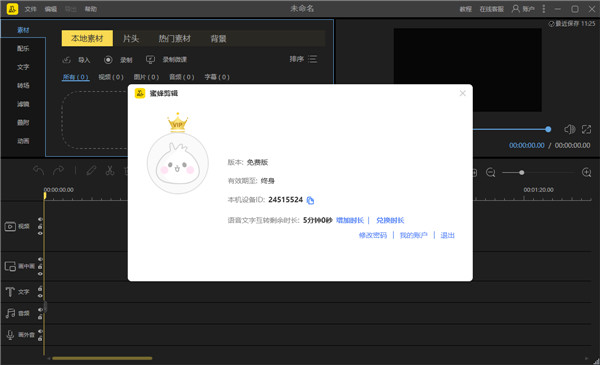Image resolution: width=600 pixels, height=365 pixels.
Task: Click the redo arrow in timeline toolbar
Action: 58,170
